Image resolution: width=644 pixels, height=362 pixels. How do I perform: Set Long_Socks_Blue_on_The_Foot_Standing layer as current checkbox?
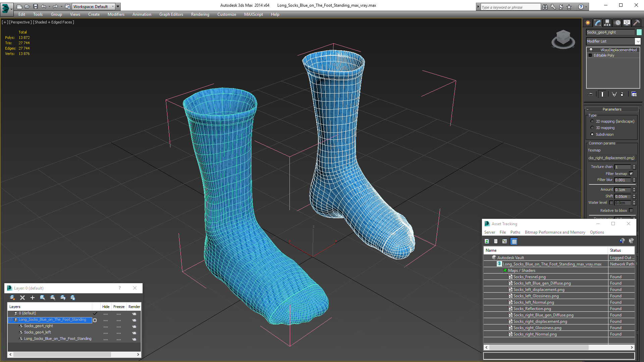(95, 320)
